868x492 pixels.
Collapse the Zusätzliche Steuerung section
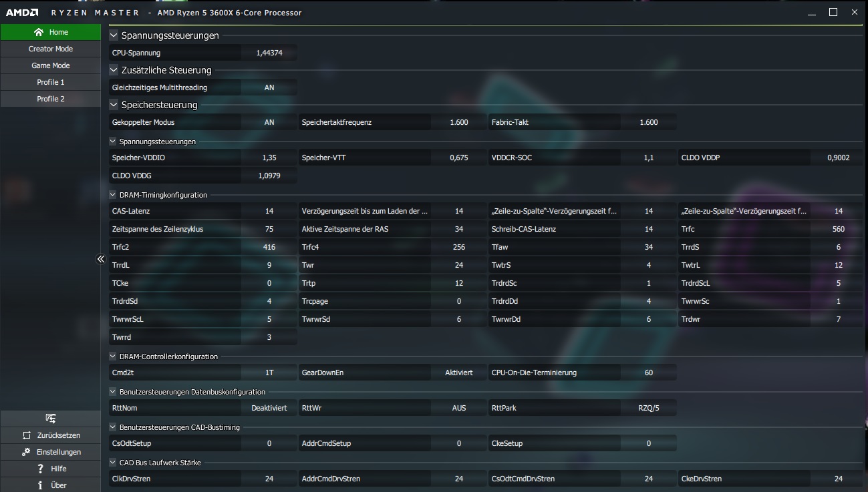point(114,70)
